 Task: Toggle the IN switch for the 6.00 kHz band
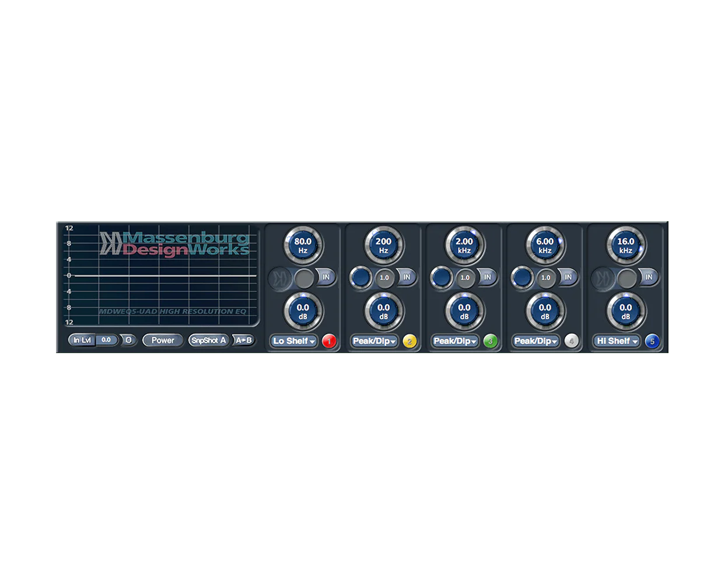(568, 278)
